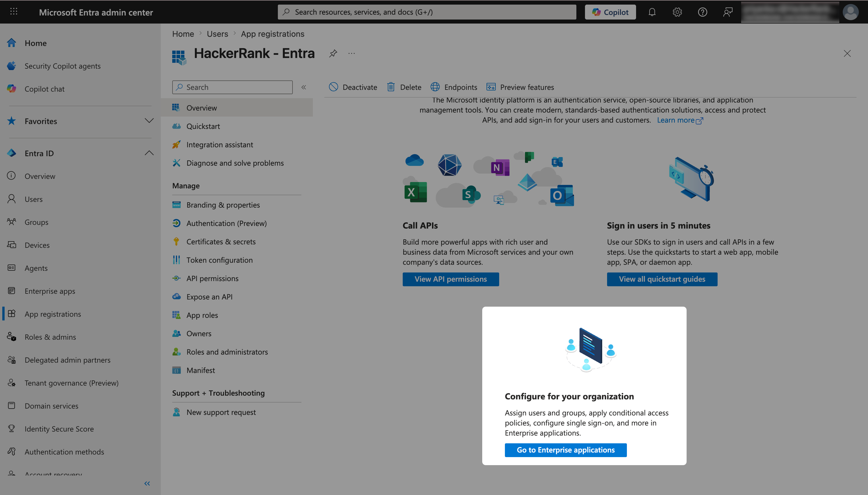Click the Delete trash icon
The width and height of the screenshot is (868, 495).
tap(391, 87)
